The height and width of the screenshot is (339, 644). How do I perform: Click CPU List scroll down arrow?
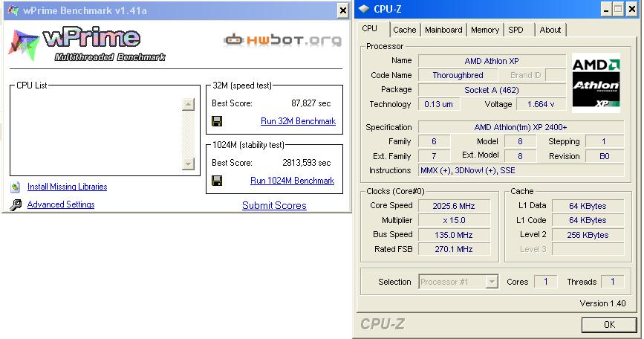tap(188, 164)
